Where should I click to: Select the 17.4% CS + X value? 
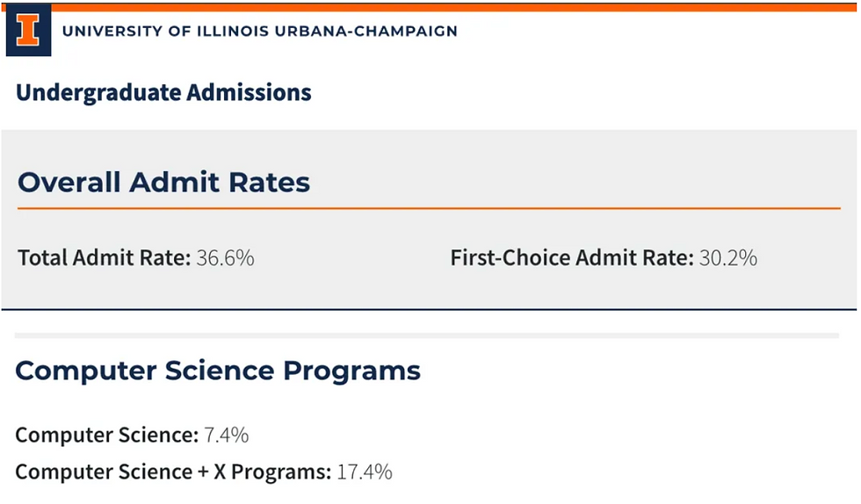point(365,472)
